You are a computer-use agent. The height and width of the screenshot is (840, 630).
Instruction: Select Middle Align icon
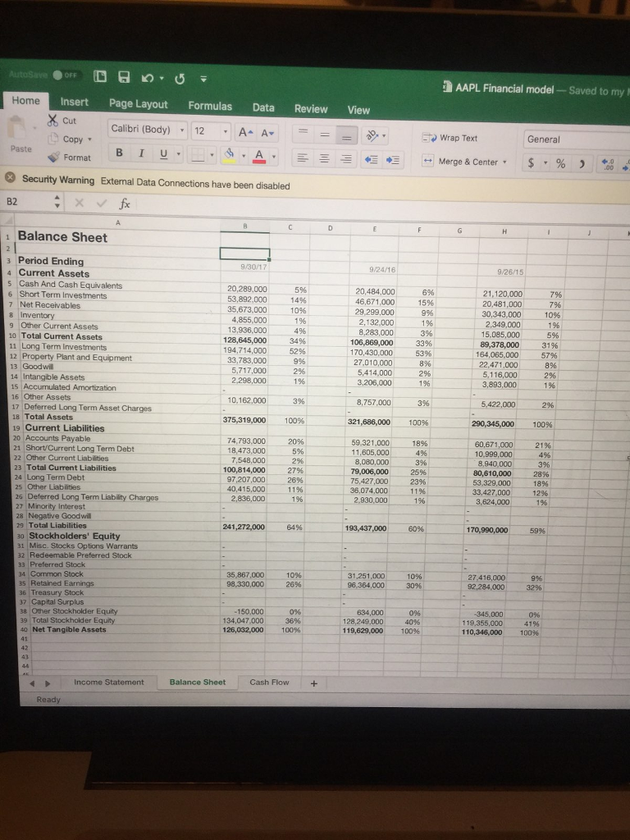click(324, 134)
